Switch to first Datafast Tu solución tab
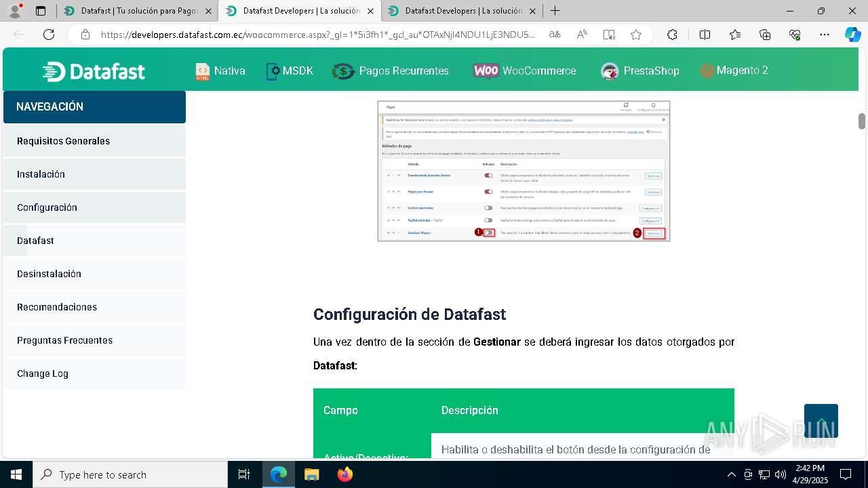The height and width of the screenshot is (488, 868). pyautogui.click(x=137, y=11)
